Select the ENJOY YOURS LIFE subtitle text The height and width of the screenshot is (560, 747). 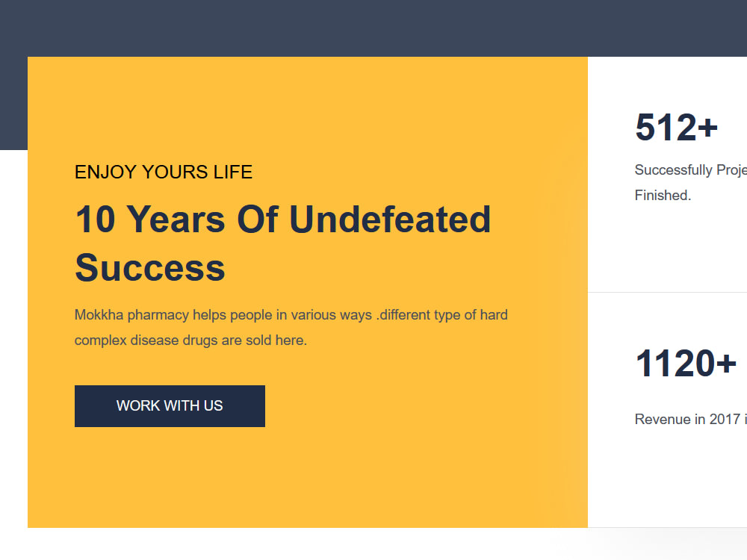point(164,172)
